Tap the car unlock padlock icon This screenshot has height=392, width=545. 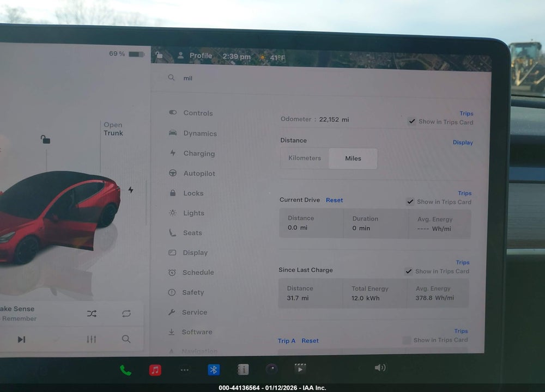tap(45, 139)
